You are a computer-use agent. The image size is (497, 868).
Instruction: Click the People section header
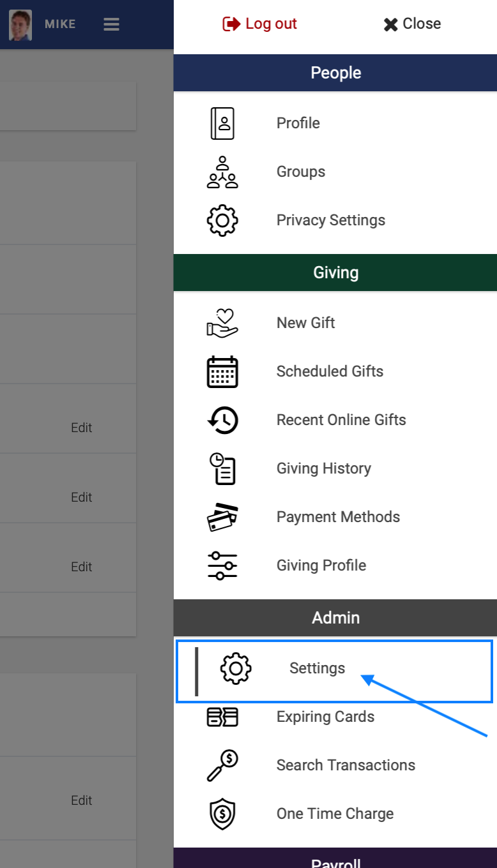pyautogui.click(x=335, y=73)
